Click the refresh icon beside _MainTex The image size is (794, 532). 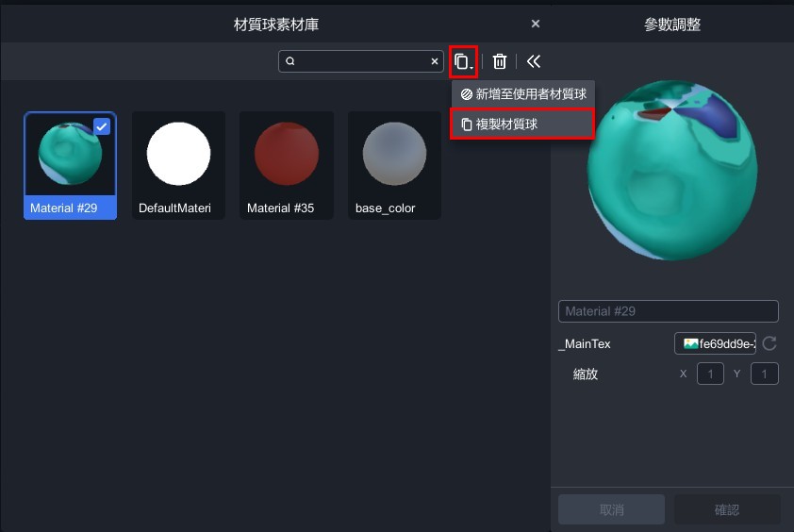coord(769,344)
